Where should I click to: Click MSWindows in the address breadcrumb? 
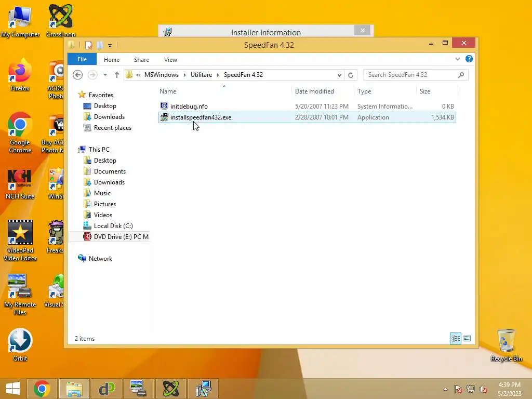coord(161,75)
